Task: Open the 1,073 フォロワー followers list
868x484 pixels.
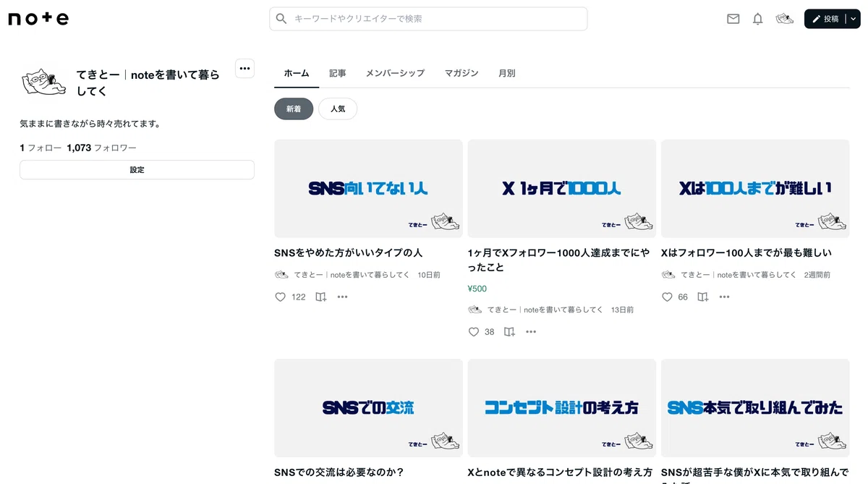Action: pos(102,148)
